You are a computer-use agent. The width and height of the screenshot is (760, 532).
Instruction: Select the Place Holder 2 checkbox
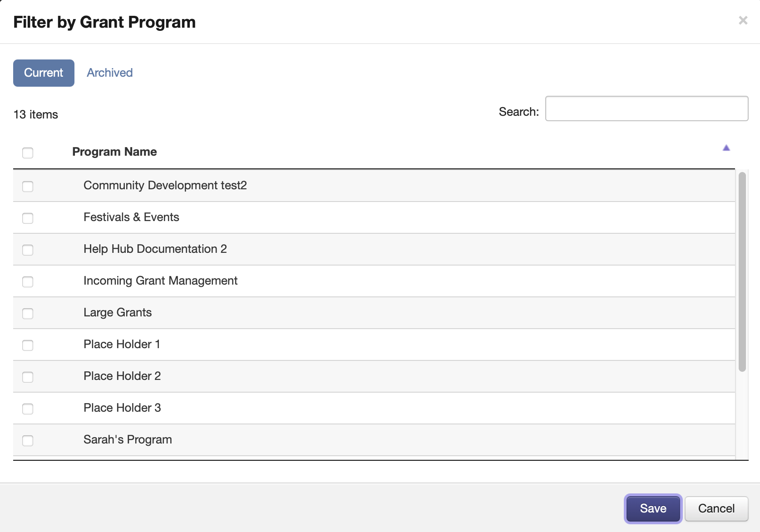click(x=28, y=377)
